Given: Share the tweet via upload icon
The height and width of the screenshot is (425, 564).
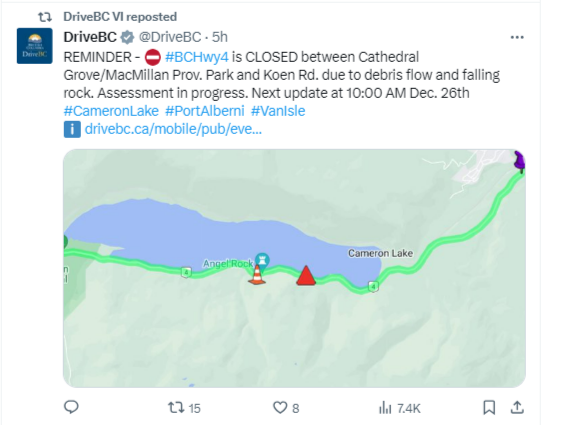Looking at the screenshot, I should pyautogui.click(x=517, y=407).
